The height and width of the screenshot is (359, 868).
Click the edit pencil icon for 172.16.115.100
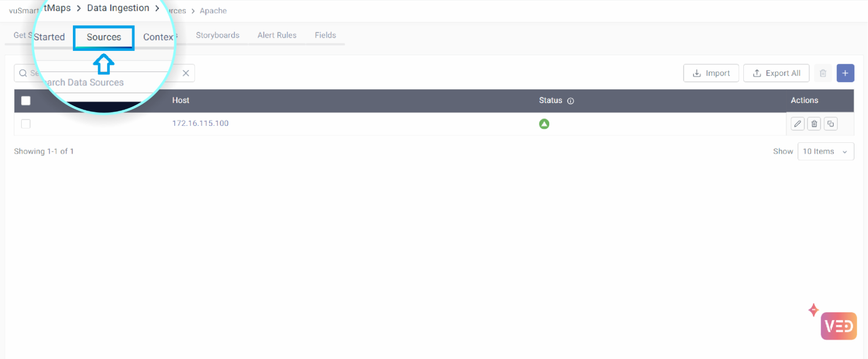[x=797, y=124]
